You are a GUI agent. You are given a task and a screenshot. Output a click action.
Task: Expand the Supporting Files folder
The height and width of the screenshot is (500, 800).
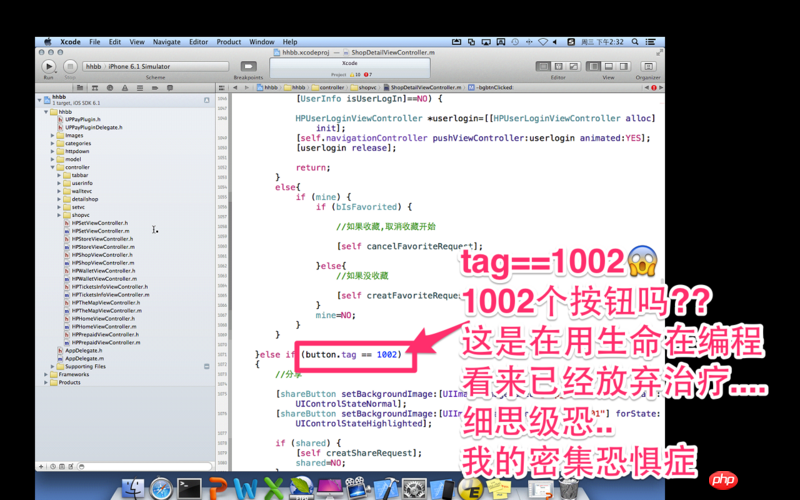(53, 366)
